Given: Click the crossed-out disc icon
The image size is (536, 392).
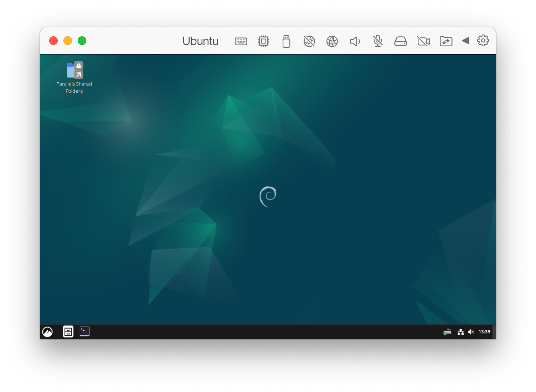Looking at the screenshot, I should coord(309,41).
